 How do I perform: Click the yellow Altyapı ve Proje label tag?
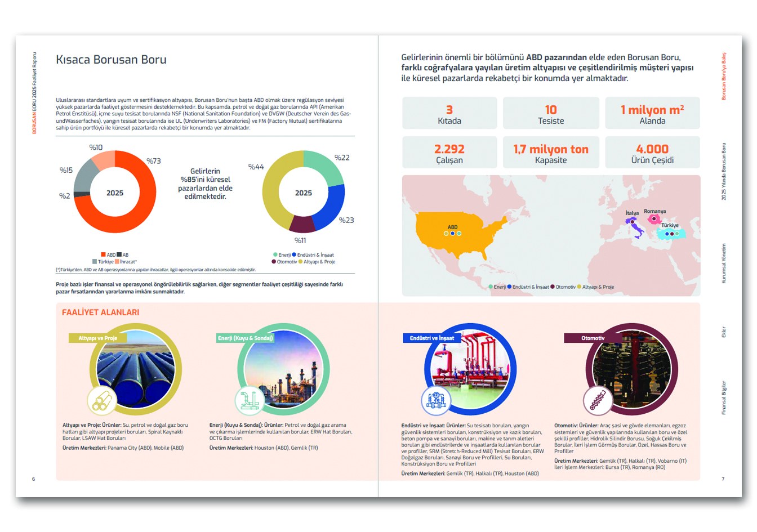click(98, 338)
